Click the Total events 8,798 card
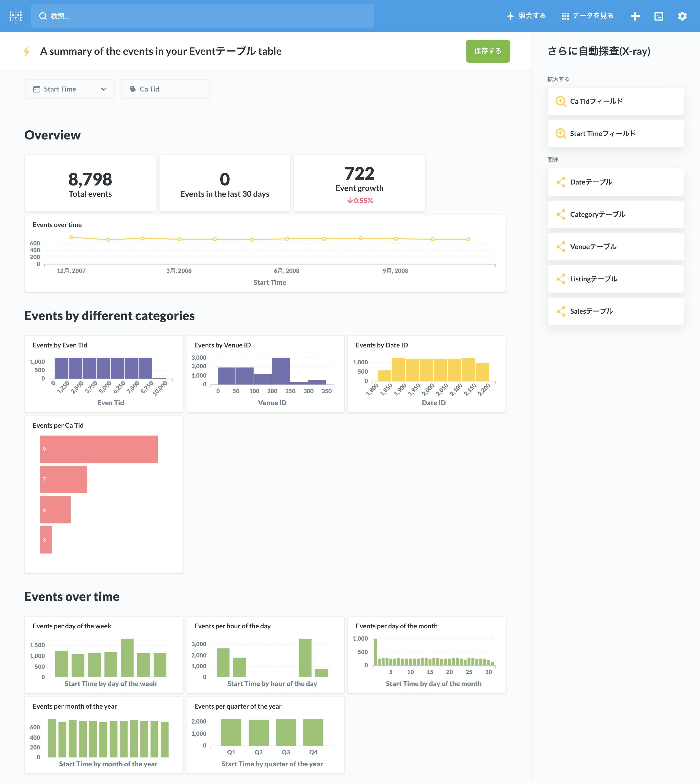Screen dimensions: 700x783 (90, 184)
